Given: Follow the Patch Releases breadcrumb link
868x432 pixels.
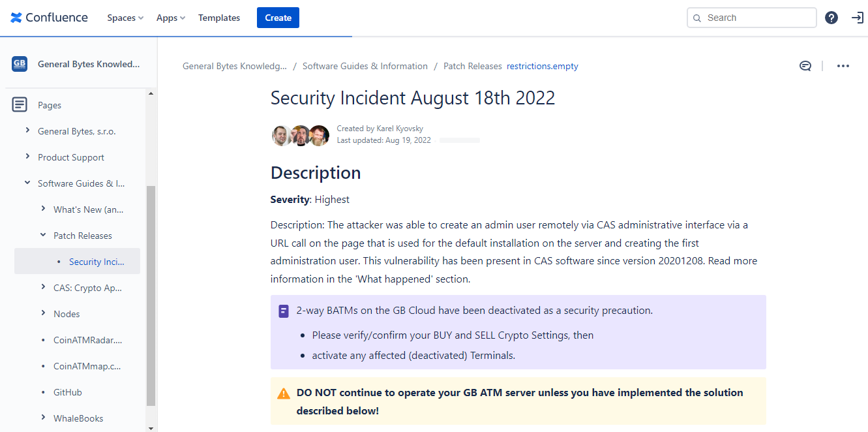Looking at the screenshot, I should (x=473, y=66).
